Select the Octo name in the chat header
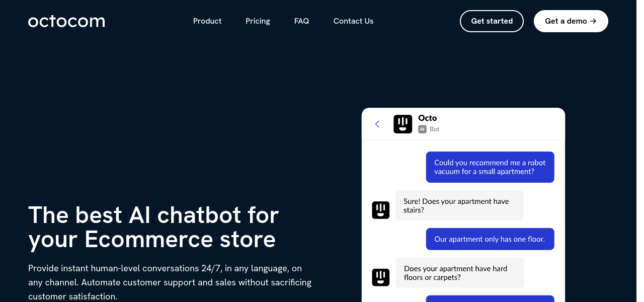The image size is (644, 302). pyautogui.click(x=427, y=118)
